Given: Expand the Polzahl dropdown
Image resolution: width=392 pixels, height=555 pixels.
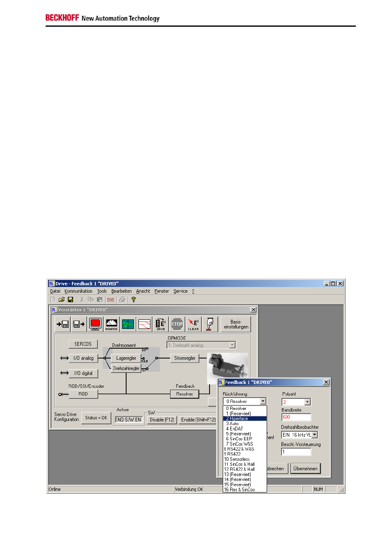Looking at the screenshot, I should (x=307, y=402).
